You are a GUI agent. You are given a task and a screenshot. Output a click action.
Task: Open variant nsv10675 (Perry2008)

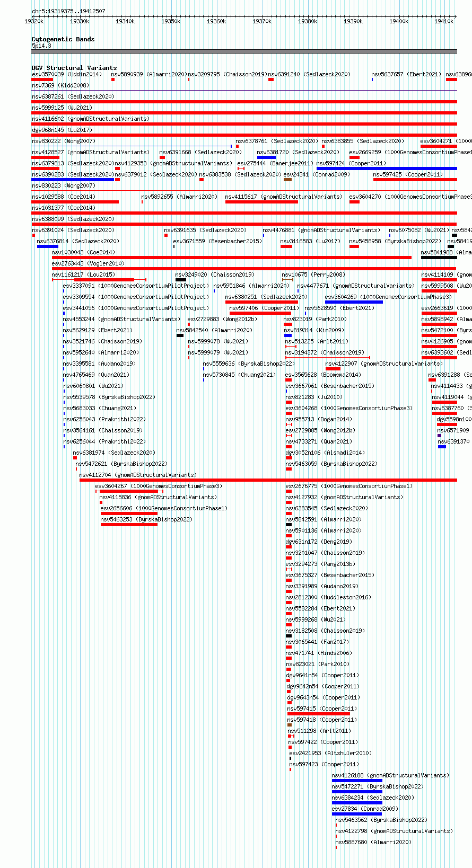point(313,274)
